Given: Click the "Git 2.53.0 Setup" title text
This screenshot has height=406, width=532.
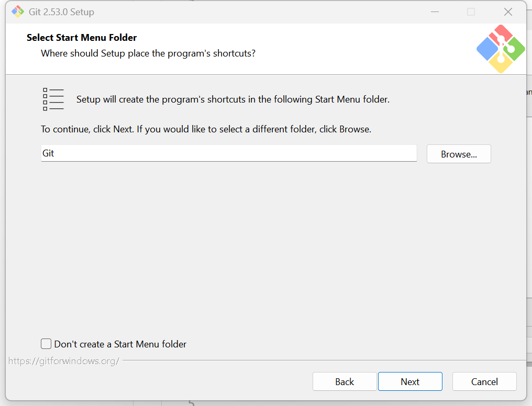Looking at the screenshot, I should pos(61,12).
